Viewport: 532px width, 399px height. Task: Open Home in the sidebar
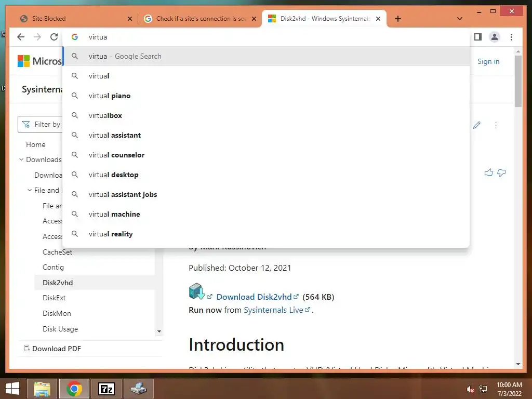(36, 144)
